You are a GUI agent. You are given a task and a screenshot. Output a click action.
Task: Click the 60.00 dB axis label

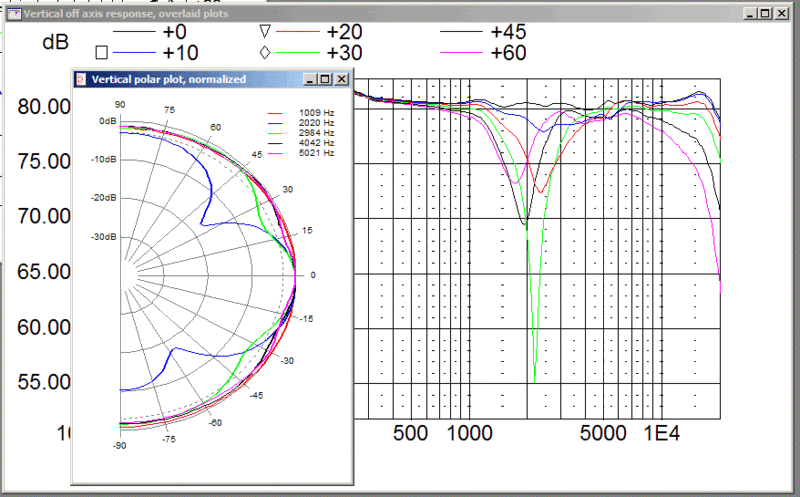(44, 328)
